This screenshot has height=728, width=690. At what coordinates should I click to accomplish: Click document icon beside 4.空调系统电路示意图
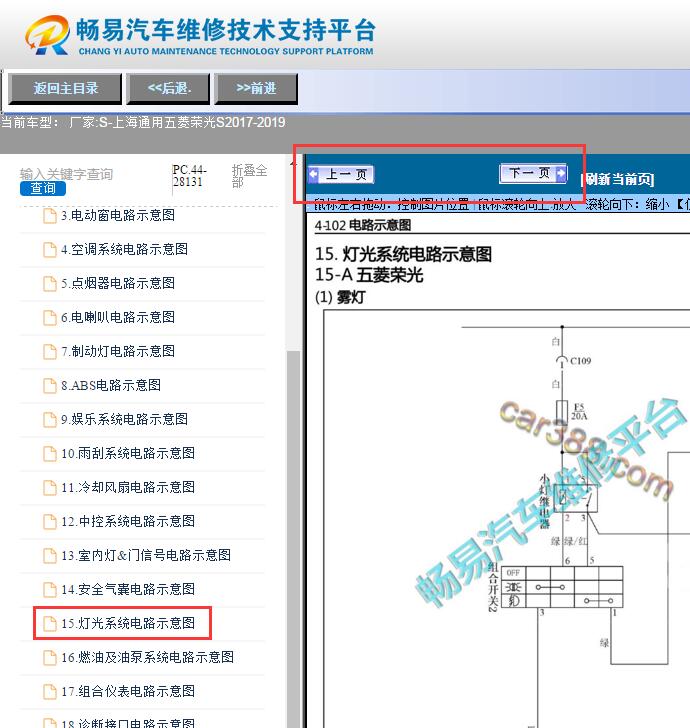50,250
